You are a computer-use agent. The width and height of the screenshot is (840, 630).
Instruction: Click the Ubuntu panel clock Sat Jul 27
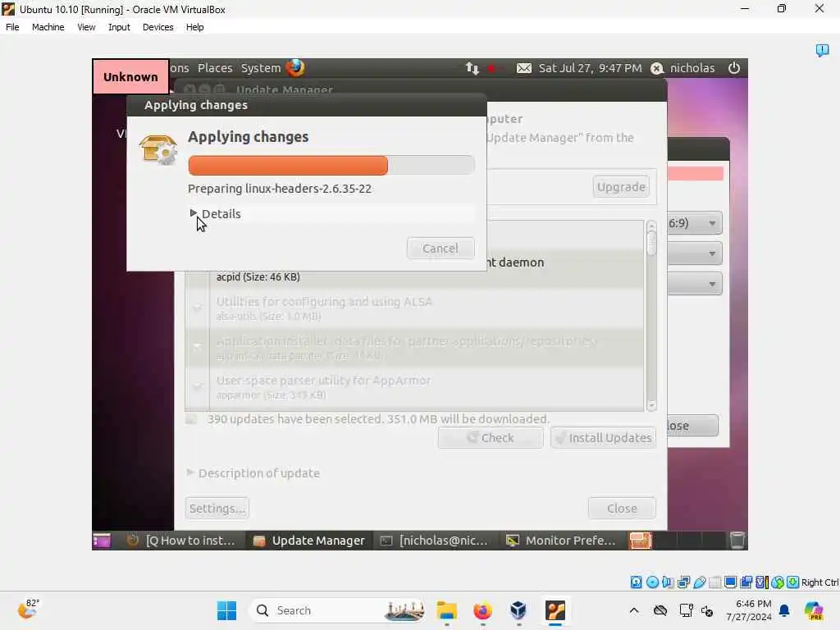[590, 68]
